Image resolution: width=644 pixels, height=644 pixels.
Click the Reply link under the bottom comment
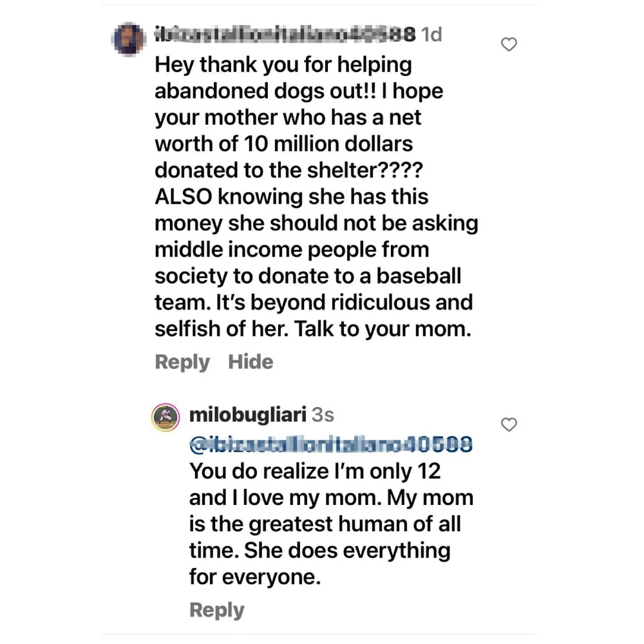click(216, 609)
